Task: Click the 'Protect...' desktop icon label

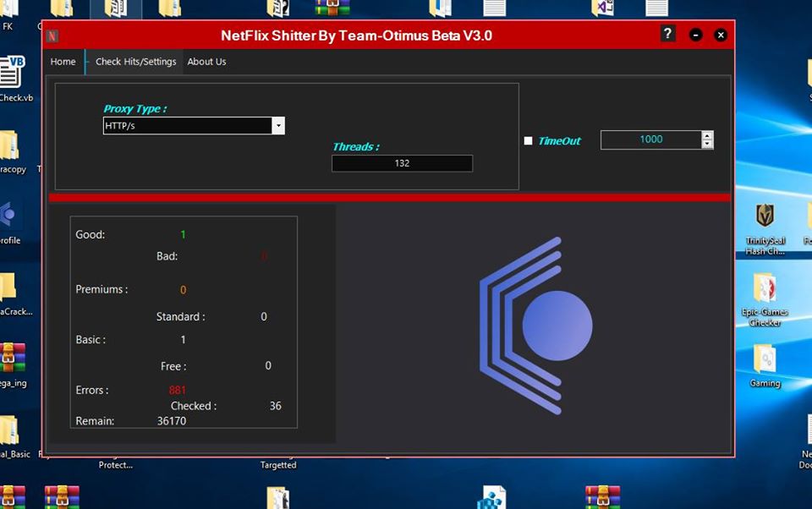Action: [x=116, y=465]
